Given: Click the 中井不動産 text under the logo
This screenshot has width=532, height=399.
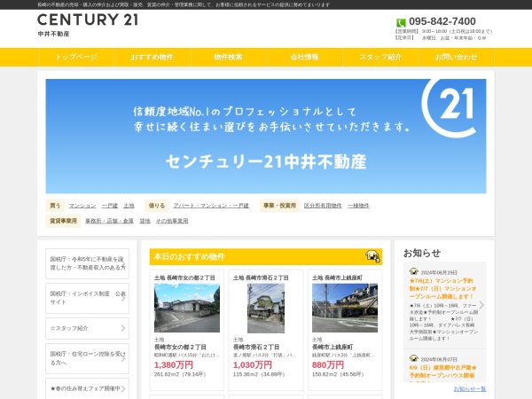Looking at the screenshot, I should coord(53,34).
